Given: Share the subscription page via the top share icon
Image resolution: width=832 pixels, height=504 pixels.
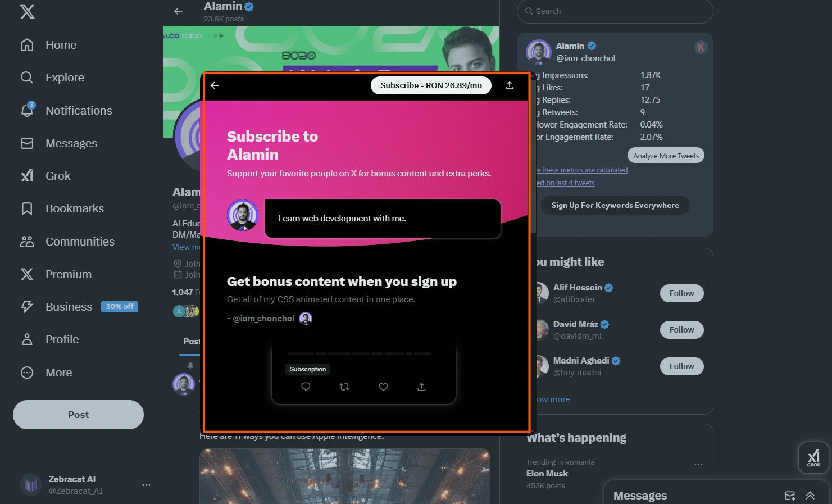Looking at the screenshot, I should tap(510, 85).
